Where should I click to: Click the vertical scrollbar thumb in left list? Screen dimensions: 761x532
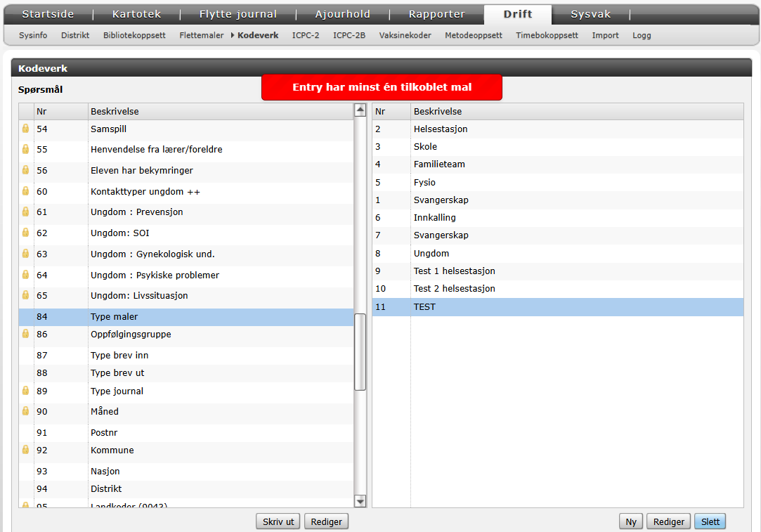[x=360, y=351]
